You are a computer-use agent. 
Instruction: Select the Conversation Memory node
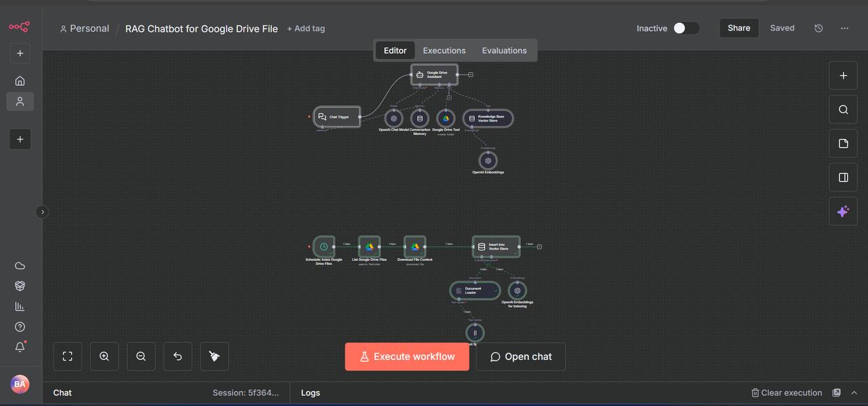(420, 119)
